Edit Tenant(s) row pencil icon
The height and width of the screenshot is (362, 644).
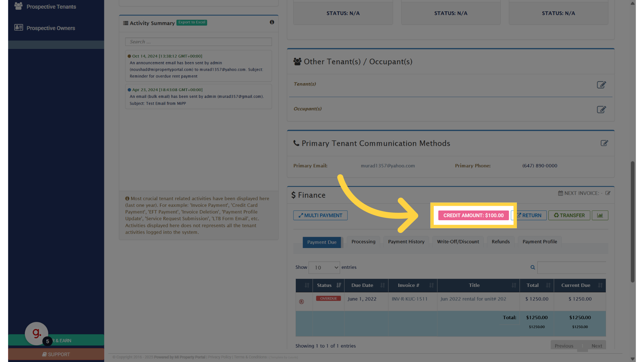pos(601,85)
